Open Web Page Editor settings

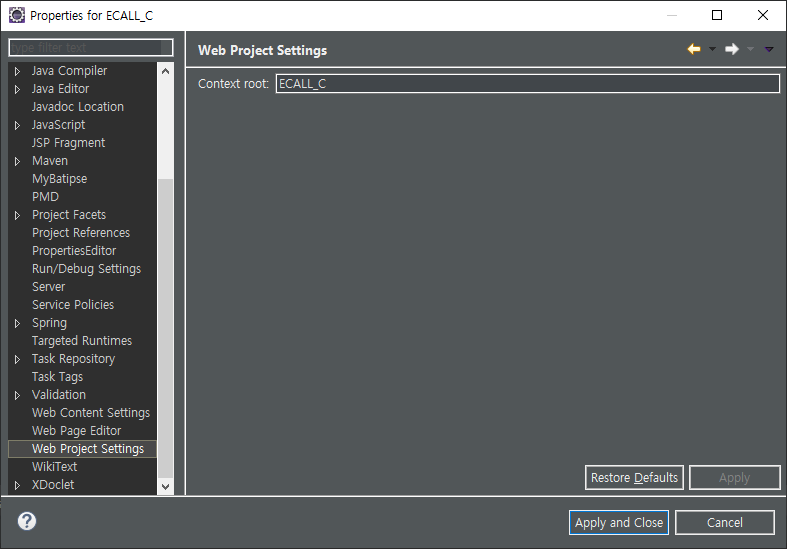pos(76,431)
